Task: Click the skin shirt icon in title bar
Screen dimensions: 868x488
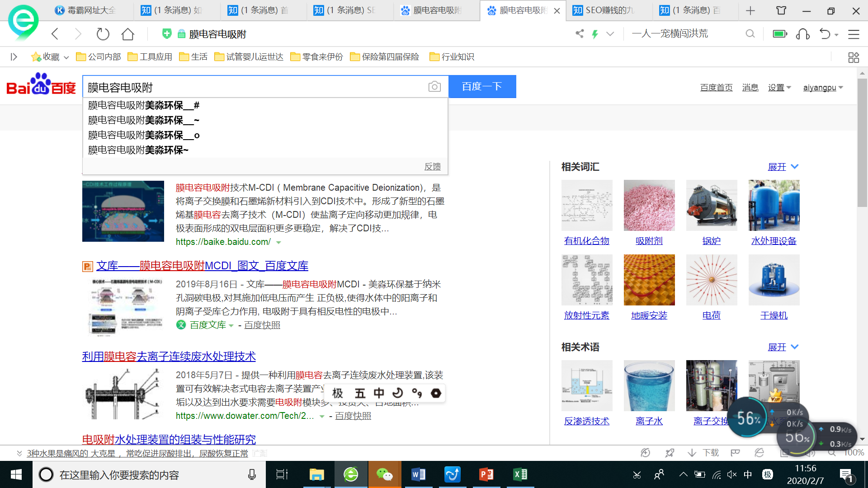Action: coord(781,10)
